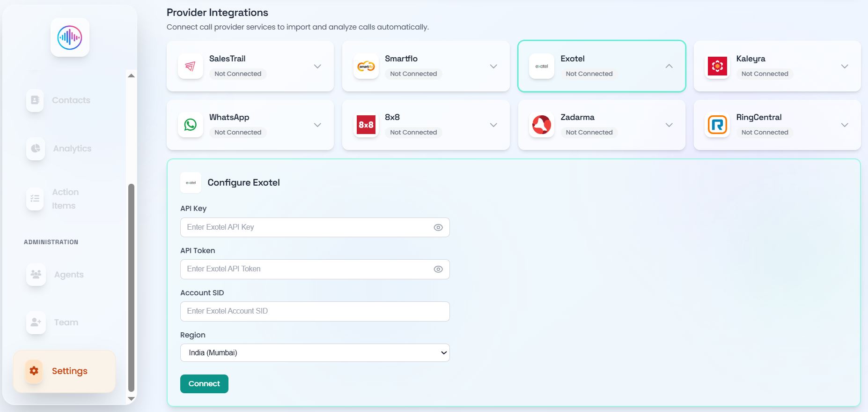The width and height of the screenshot is (868, 412).
Task: Click the Analytics pie chart icon
Action: pyautogui.click(x=36, y=149)
